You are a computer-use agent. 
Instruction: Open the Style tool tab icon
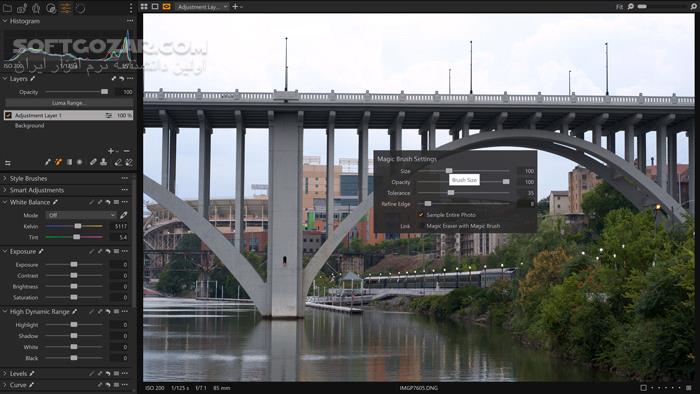click(x=51, y=8)
